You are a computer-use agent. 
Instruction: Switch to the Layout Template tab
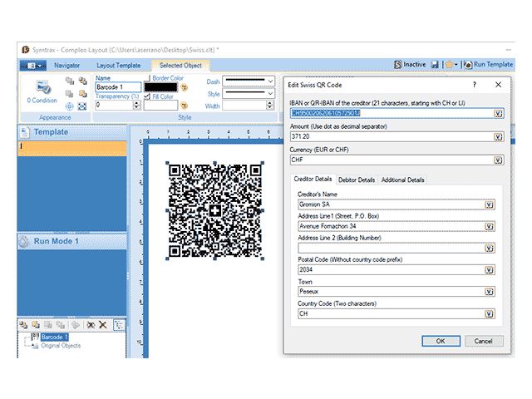pos(118,66)
